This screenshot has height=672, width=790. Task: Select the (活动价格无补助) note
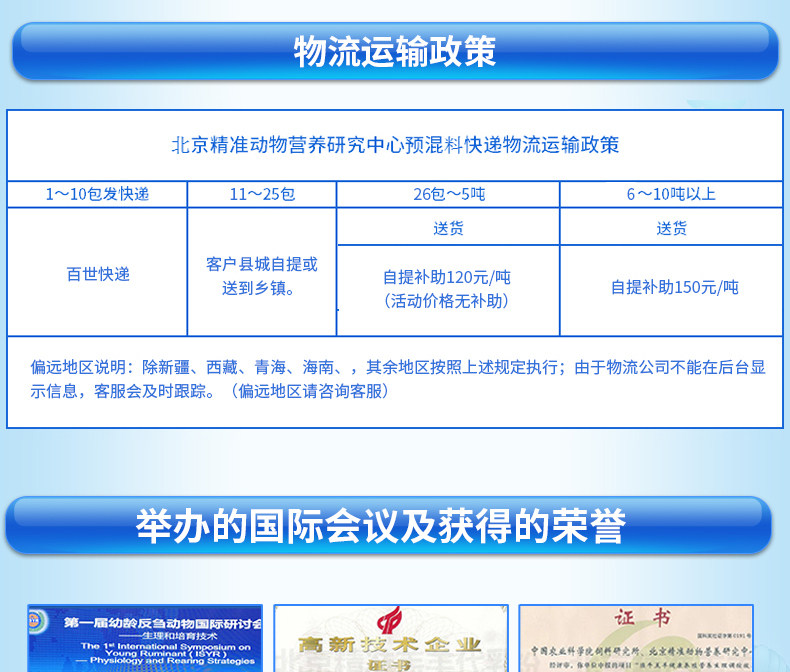tap(446, 301)
